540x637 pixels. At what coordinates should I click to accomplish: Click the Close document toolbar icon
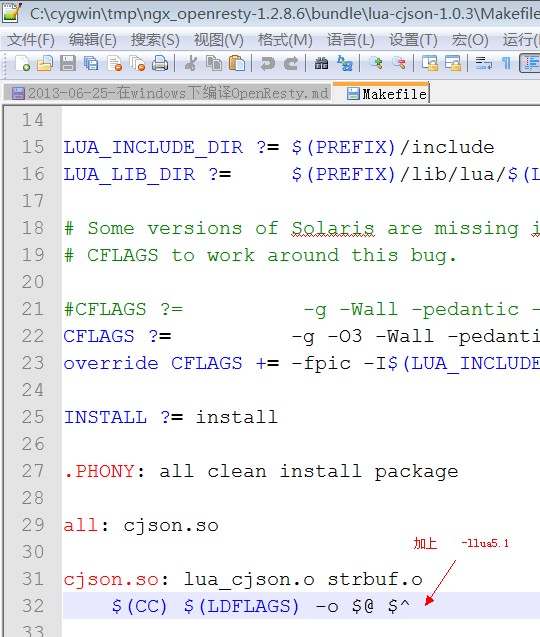click(x=115, y=64)
